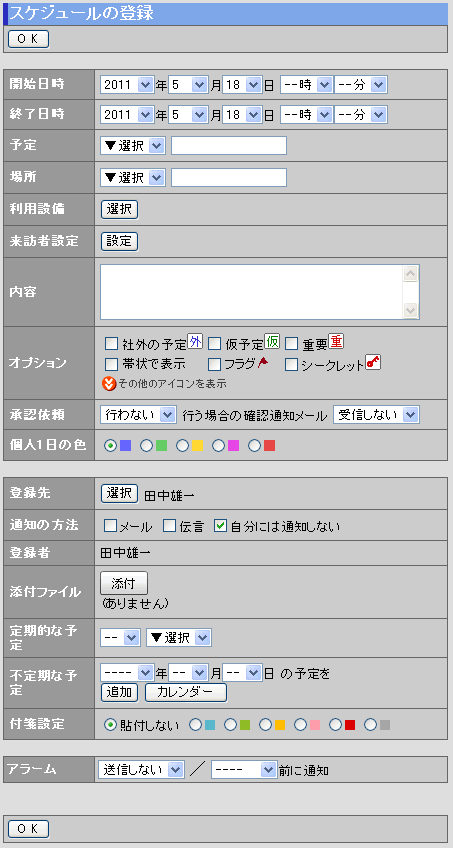The image size is (453, 848).
Task: Uncheck 自分には通知しない checkbox
Action: pos(220,525)
